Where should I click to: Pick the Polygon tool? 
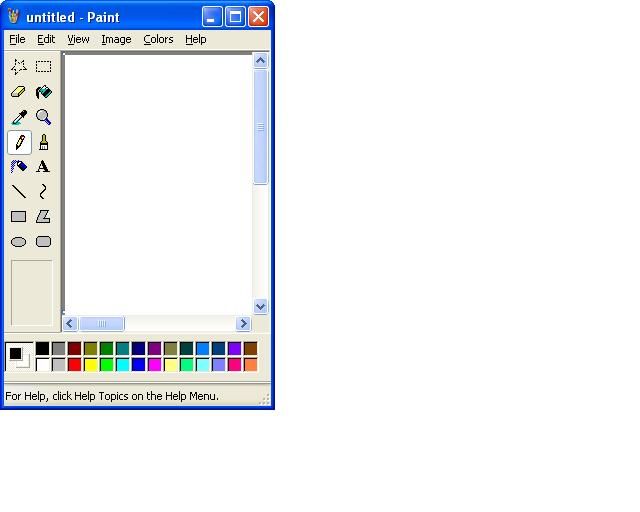click(x=43, y=216)
